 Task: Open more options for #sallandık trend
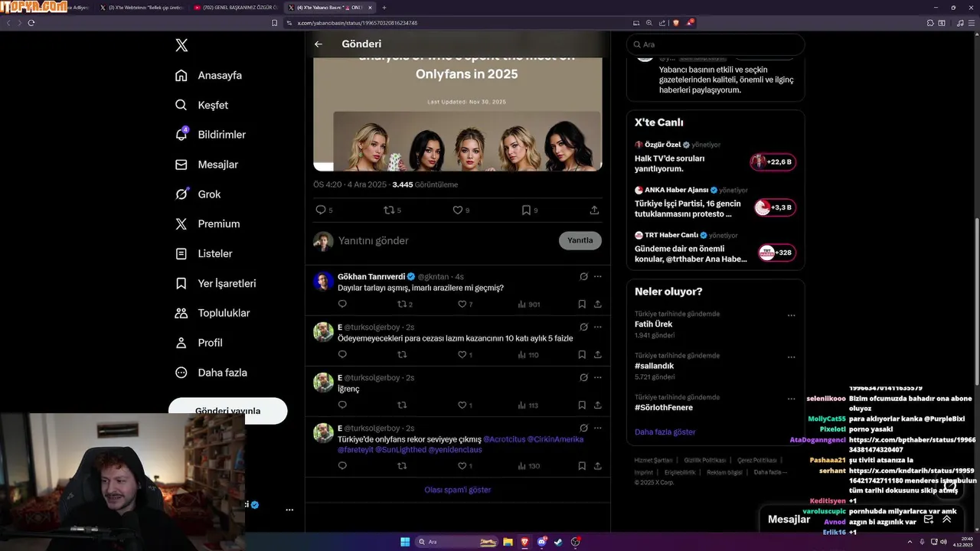(791, 357)
